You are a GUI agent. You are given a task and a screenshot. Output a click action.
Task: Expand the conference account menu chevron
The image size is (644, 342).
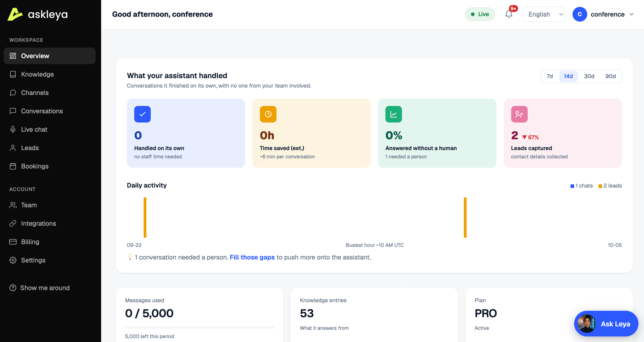point(632,14)
